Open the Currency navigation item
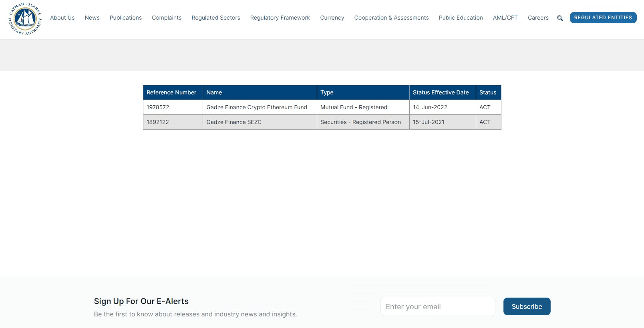Viewport: 644px width, 328px height. [332, 18]
